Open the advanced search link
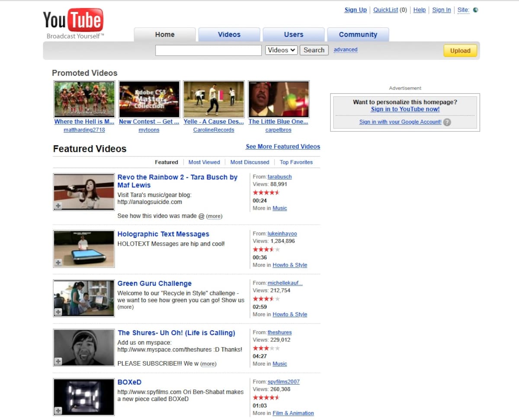This screenshot has height=420, width=519. point(346,50)
